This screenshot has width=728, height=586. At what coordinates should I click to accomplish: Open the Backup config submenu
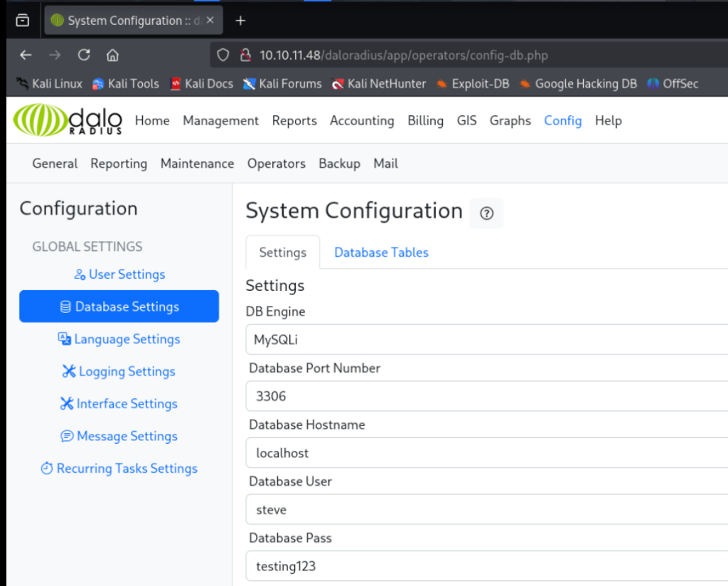coord(339,164)
